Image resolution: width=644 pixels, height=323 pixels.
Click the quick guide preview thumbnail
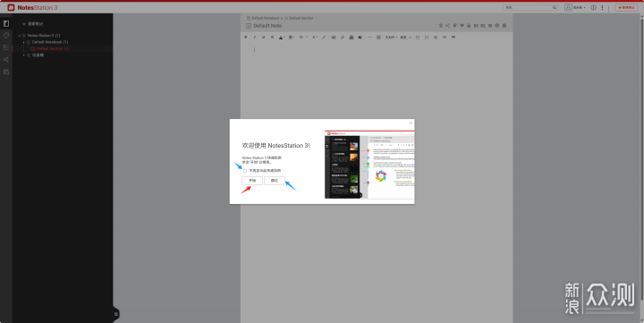pos(369,165)
